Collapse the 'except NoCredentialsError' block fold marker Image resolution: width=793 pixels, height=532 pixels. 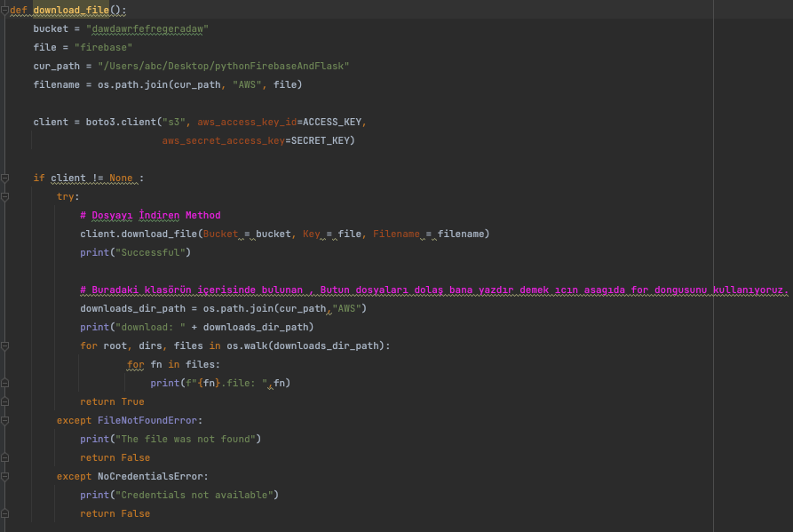(x=4, y=476)
